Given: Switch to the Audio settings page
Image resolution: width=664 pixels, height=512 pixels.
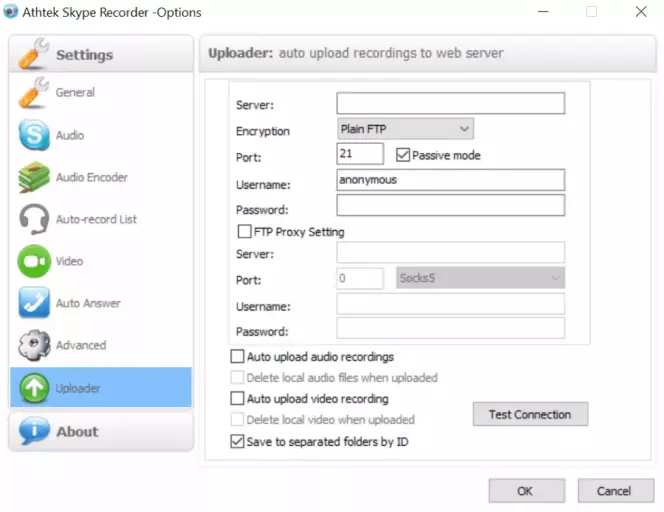Looking at the screenshot, I should 101,135.
